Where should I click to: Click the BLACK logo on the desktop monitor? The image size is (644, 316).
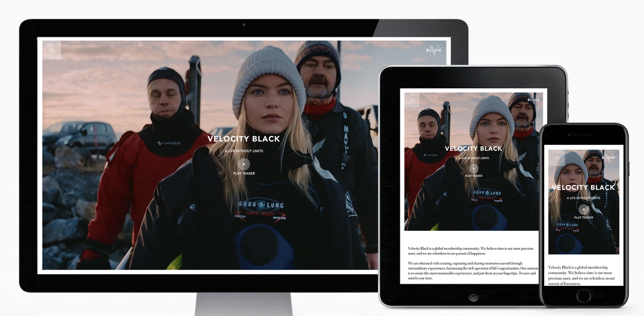pos(433,50)
